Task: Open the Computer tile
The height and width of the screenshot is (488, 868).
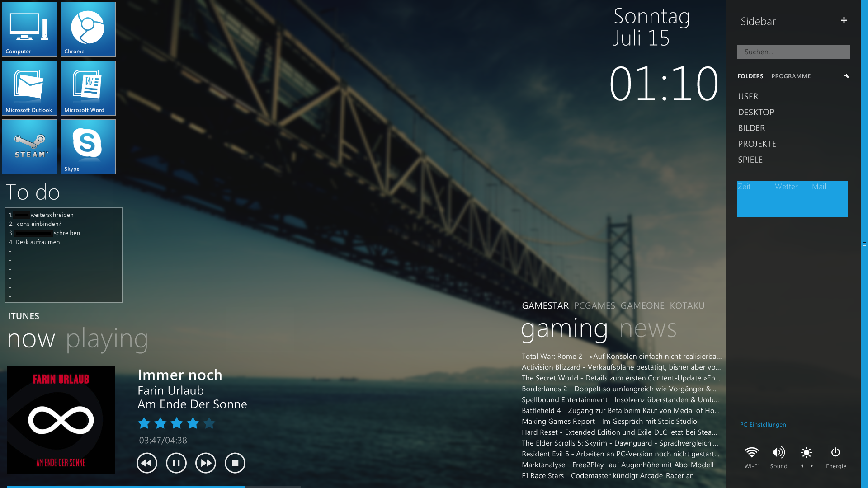Action: click(29, 29)
